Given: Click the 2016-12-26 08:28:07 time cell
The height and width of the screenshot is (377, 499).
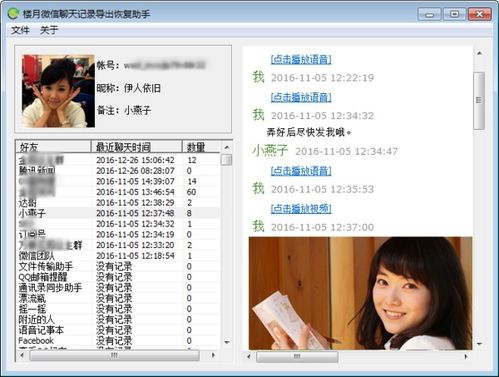Looking at the screenshot, I should click(135, 171).
